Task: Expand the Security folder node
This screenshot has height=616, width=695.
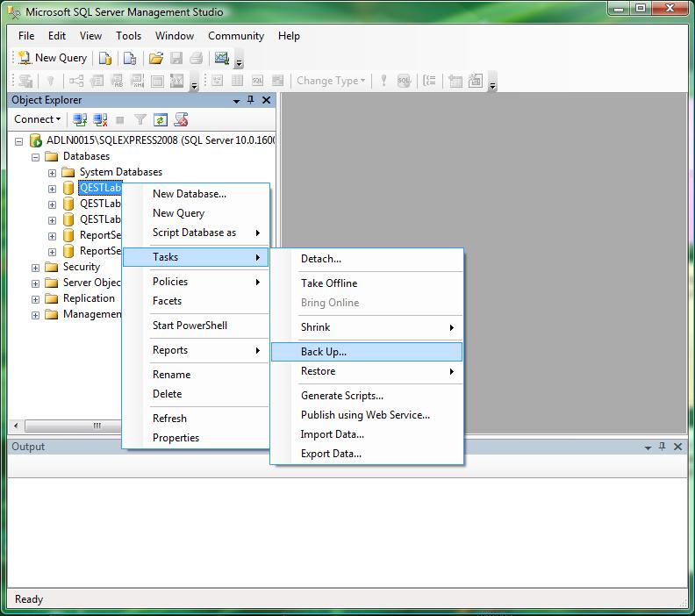Action: coord(36,268)
